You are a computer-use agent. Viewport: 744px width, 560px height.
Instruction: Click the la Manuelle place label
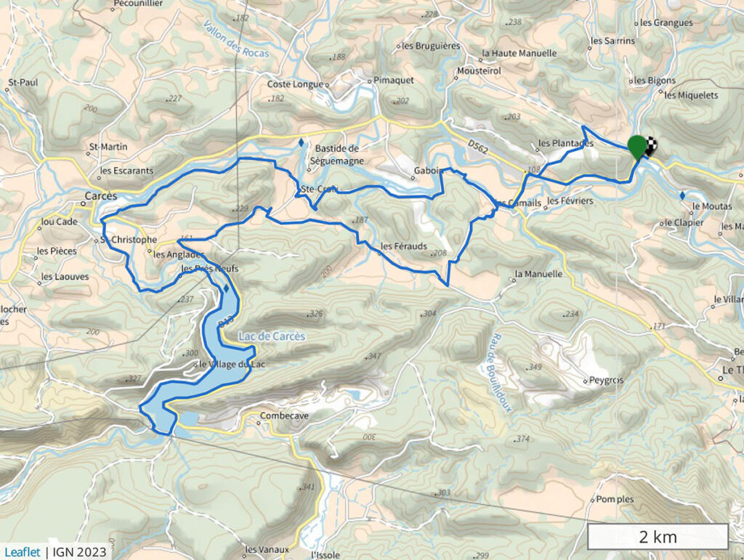(x=538, y=274)
